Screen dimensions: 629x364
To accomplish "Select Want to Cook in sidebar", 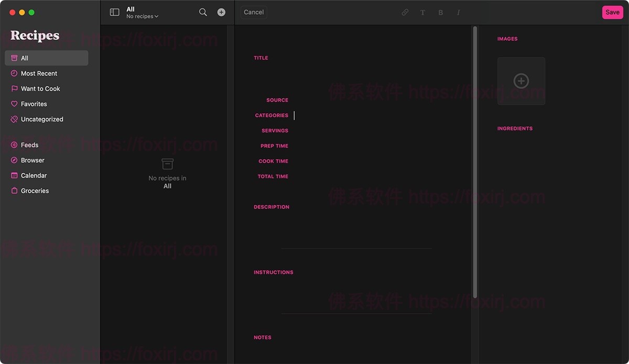I will coord(40,89).
